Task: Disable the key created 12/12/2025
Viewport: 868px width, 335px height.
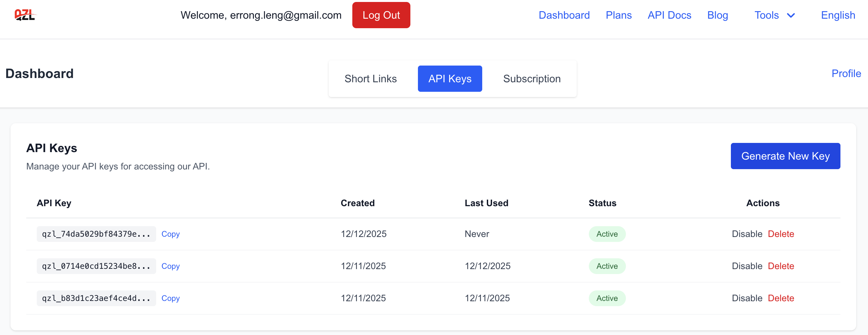Action: 747,234
